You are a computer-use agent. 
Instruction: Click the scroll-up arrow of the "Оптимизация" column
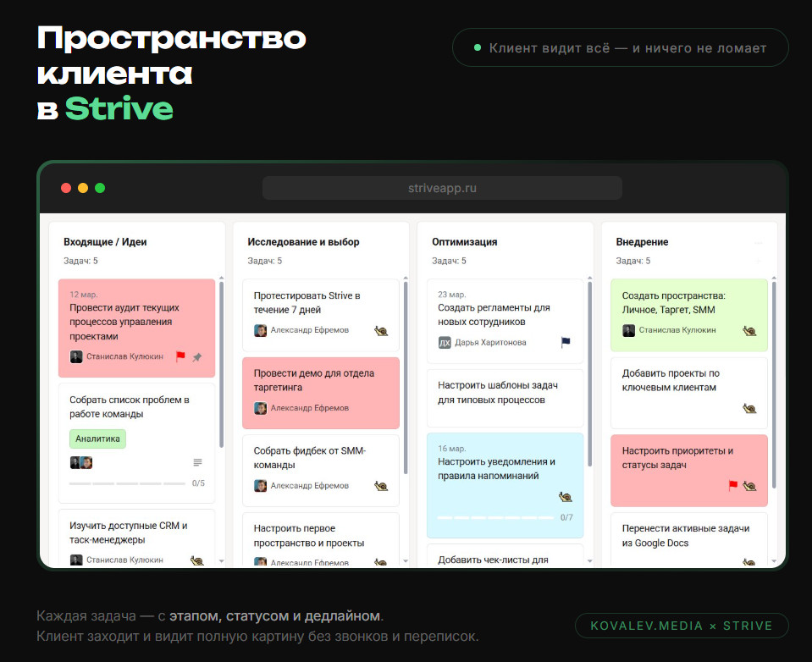590,279
